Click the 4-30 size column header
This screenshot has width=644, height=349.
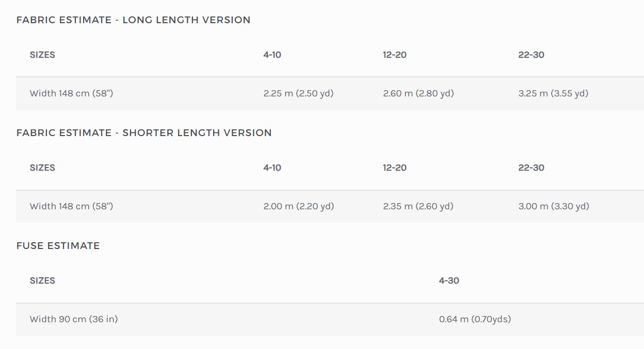449,280
